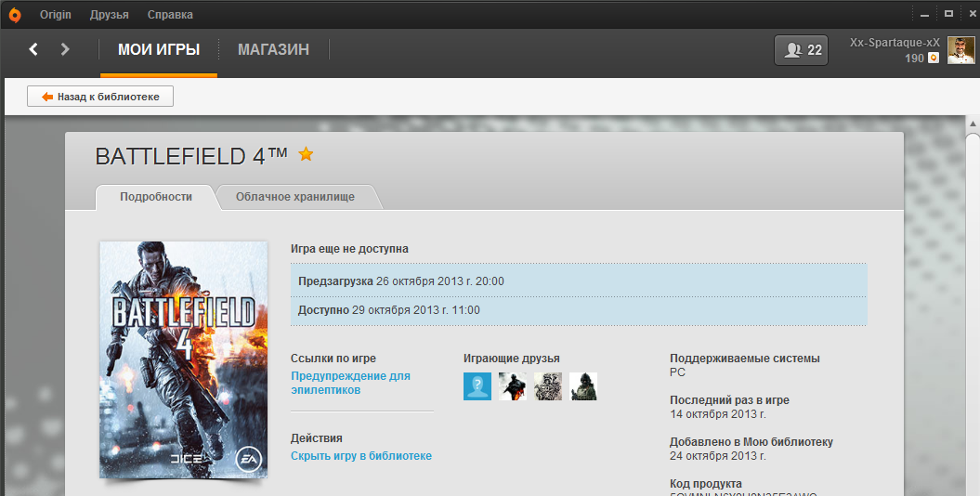980x496 pixels.
Task: Click the scrollbar up arrow
Action: pos(973,124)
